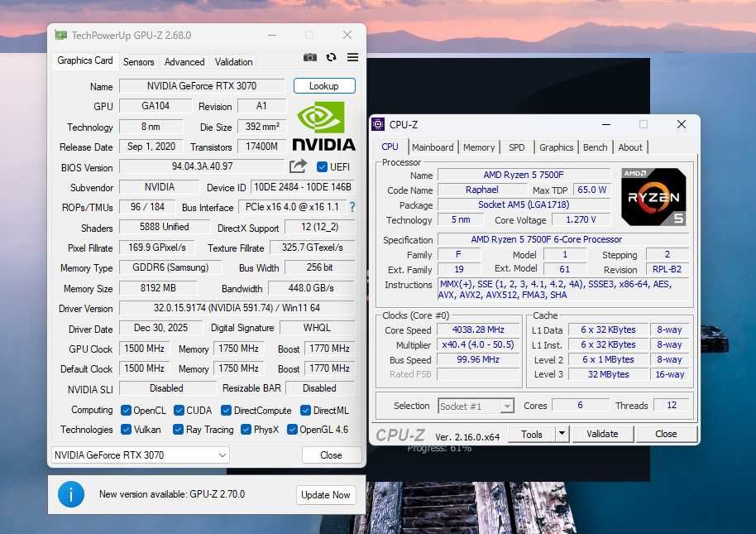Click the Memory Size value 8192 MB
Image resolution: width=756 pixels, height=534 pixels.
point(158,288)
